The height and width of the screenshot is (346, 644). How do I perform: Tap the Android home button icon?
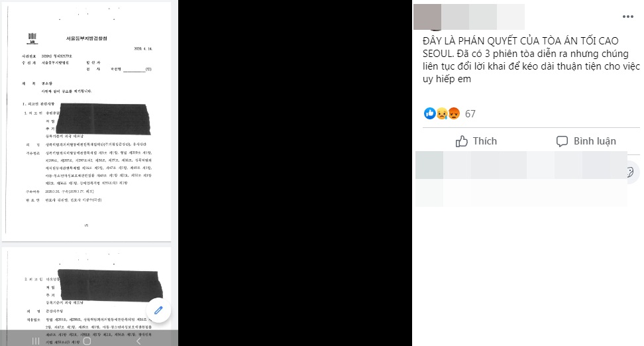tap(87, 341)
